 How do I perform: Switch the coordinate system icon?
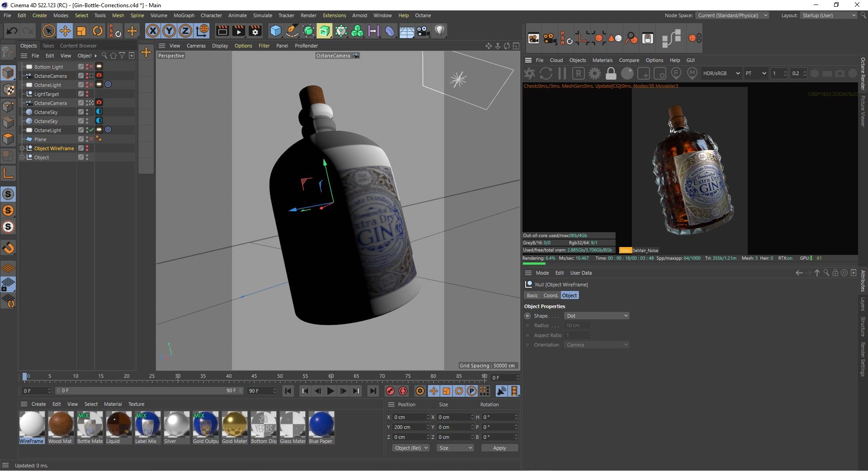point(202,31)
